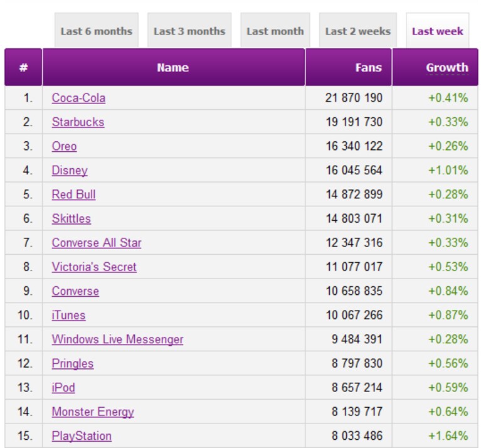Open the Last month tab
Image resolution: width=481 pixels, height=448 pixels.
pyautogui.click(x=275, y=30)
